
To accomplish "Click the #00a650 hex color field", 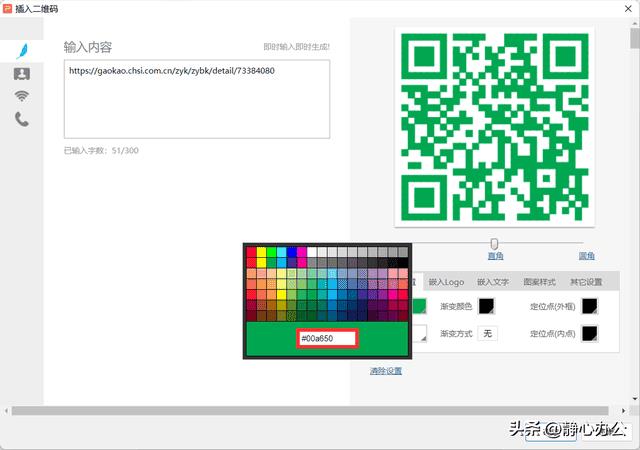I will pyautogui.click(x=327, y=339).
